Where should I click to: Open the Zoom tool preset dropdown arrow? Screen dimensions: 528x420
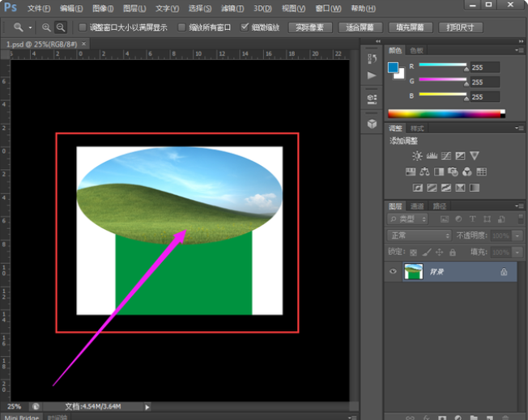click(x=30, y=28)
